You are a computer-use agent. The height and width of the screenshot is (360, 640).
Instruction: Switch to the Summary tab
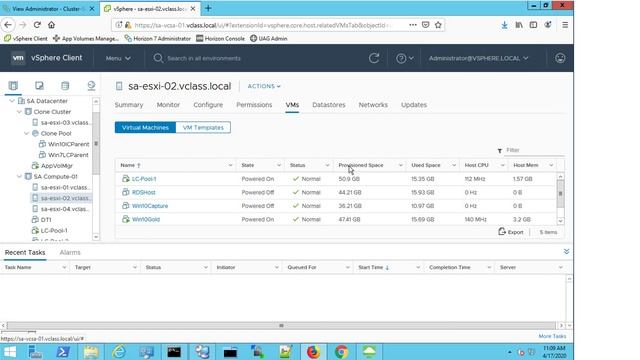pos(129,105)
